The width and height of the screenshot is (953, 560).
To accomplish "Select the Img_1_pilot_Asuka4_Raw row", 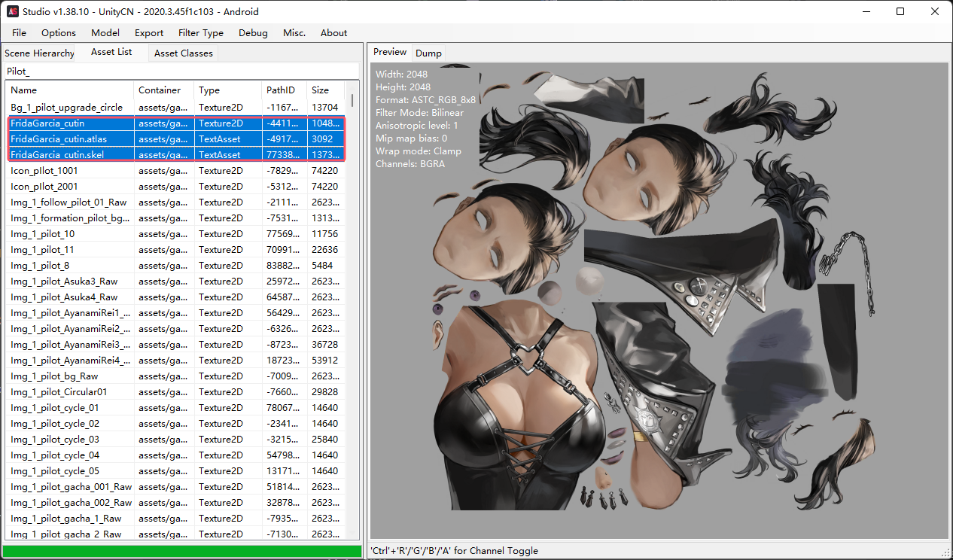I will click(175, 297).
